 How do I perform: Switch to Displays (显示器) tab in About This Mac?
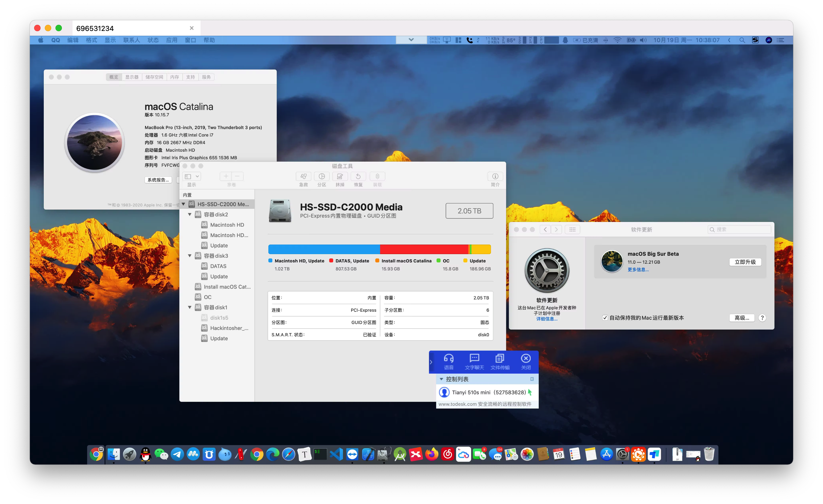(132, 77)
